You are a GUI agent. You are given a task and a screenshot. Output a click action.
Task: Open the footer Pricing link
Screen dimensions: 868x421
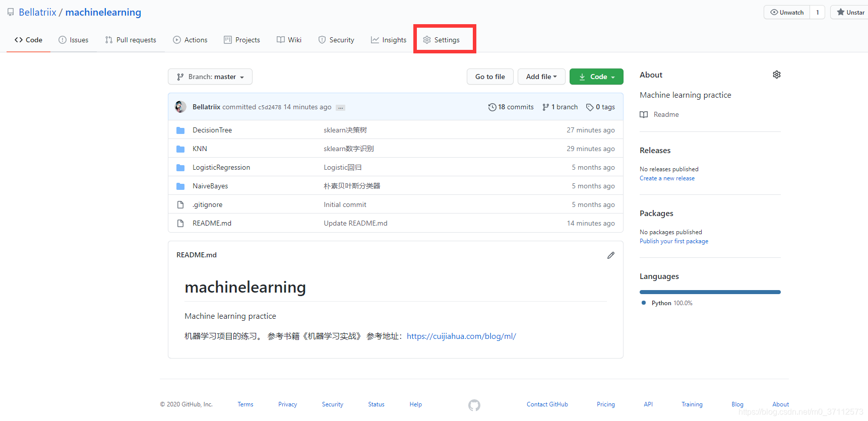point(606,404)
